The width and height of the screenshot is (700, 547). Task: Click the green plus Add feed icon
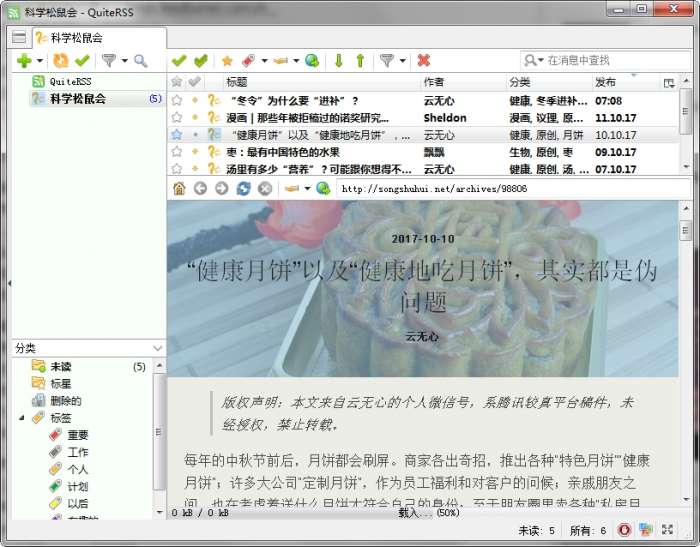point(24,60)
